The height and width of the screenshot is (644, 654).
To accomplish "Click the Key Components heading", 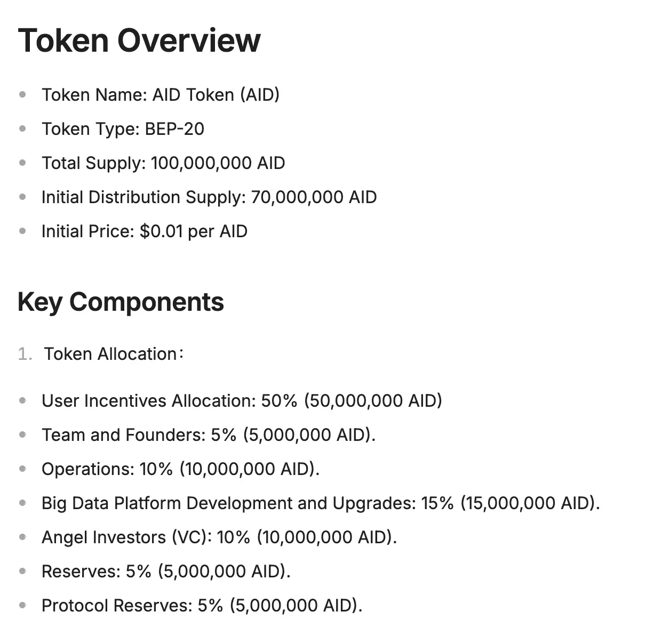I will coord(121,302).
